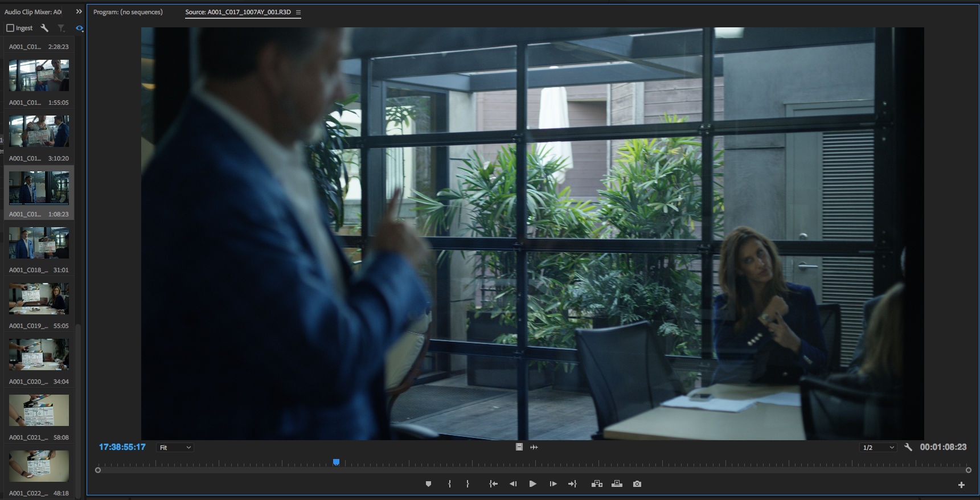Switch to Program (no sequences) tab
Image resolution: width=980 pixels, height=500 pixels.
pos(128,12)
